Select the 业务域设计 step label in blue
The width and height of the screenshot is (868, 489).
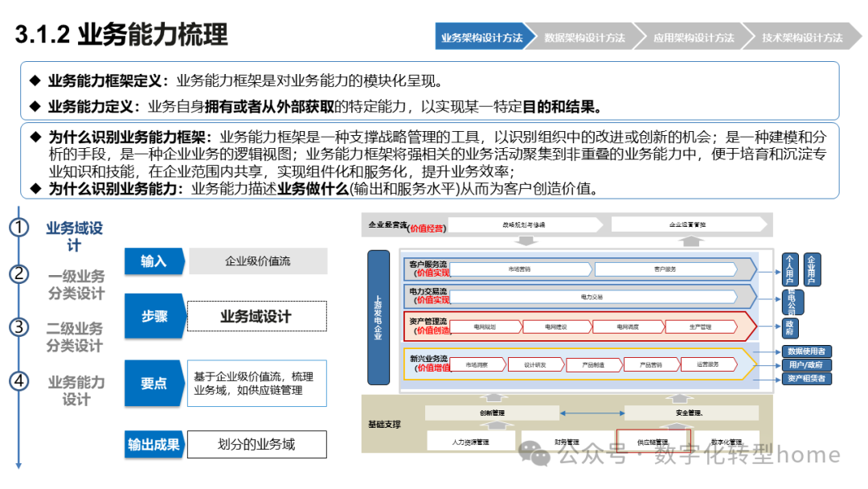click(x=74, y=236)
